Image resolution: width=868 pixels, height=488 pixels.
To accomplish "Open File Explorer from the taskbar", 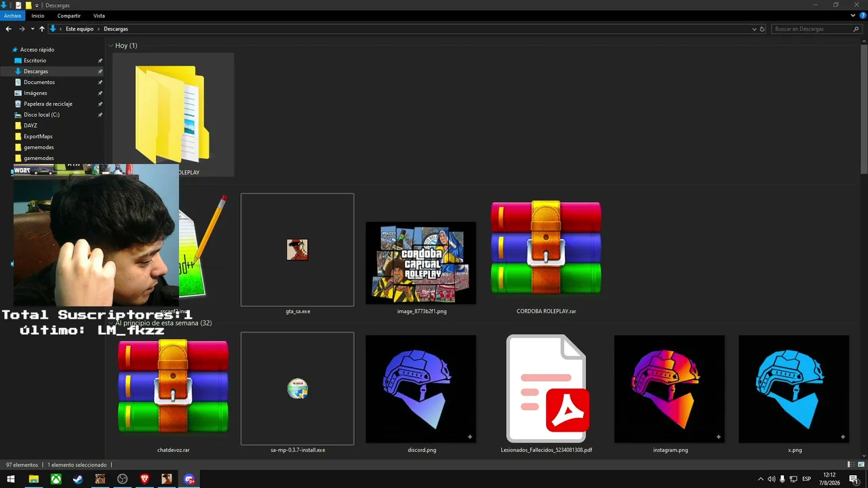I will coord(33,479).
